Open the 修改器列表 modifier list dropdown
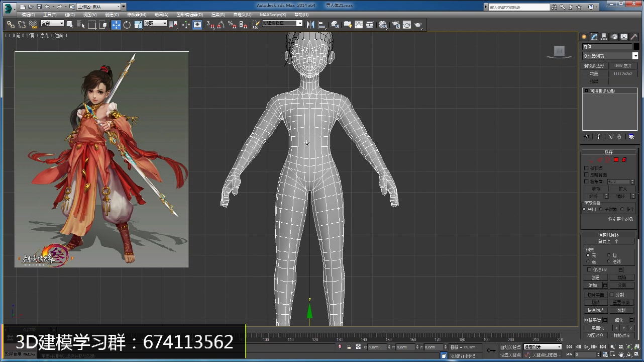Screen dimensions: 644x362 (x=610, y=56)
